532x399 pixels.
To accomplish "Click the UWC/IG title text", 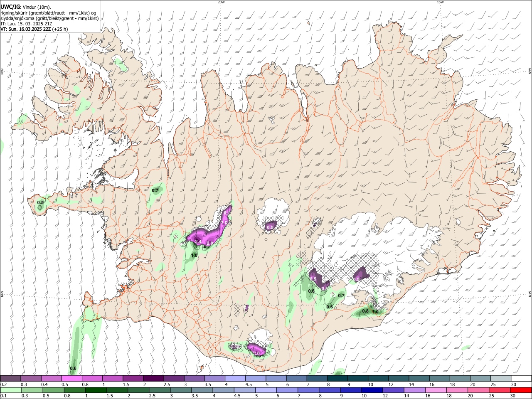I will tap(10, 7).
